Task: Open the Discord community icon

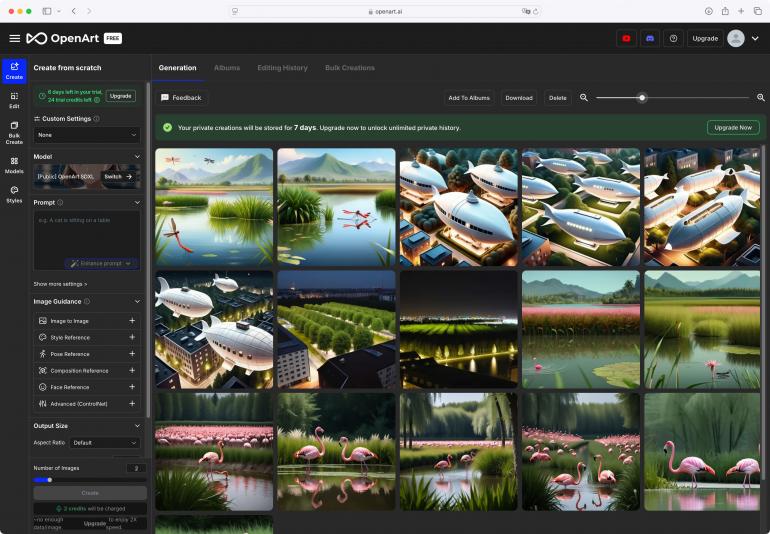Action: coord(650,38)
